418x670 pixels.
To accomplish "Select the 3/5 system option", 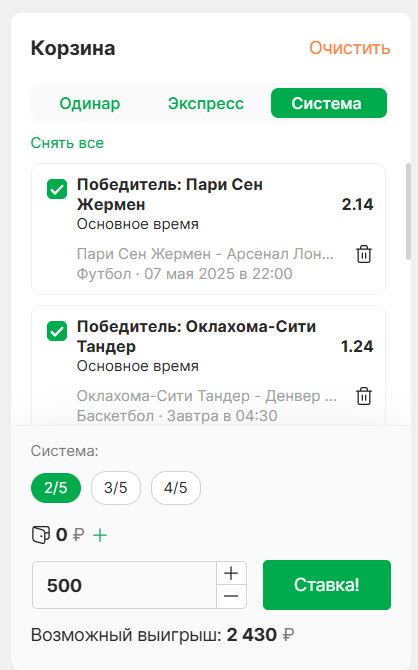I will point(116,488).
